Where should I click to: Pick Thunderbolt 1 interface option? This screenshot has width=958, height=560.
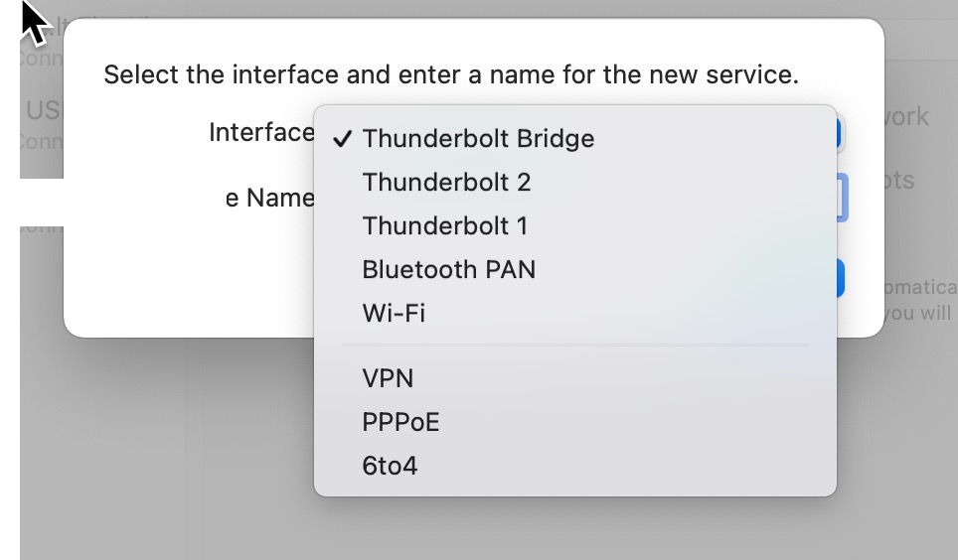pyautogui.click(x=444, y=226)
